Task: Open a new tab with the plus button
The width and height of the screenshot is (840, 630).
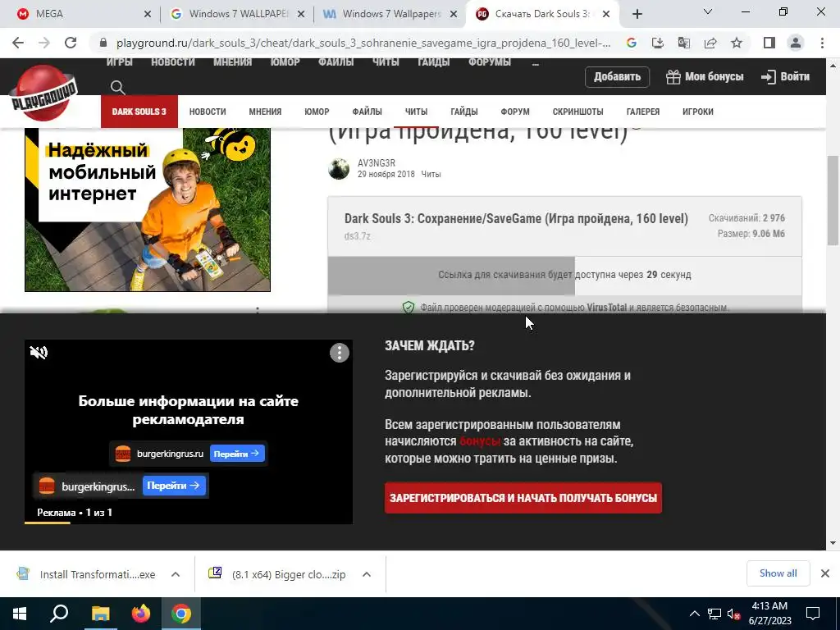Action: pyautogui.click(x=637, y=15)
